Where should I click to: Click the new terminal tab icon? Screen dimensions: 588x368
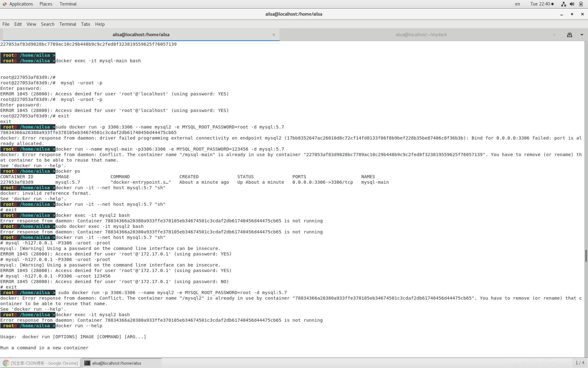point(569,35)
